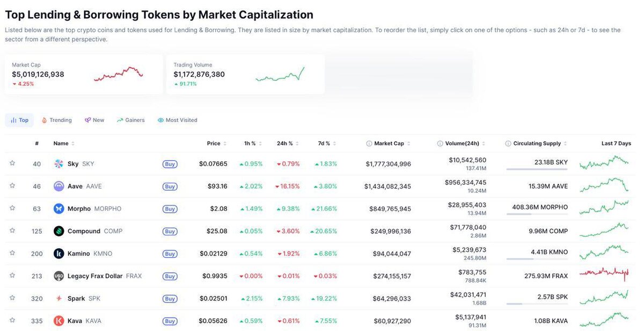Viewport: 644px width, 331px height.
Task: Open Aave's Last 7 Days sparkline chart
Action: [604, 185]
